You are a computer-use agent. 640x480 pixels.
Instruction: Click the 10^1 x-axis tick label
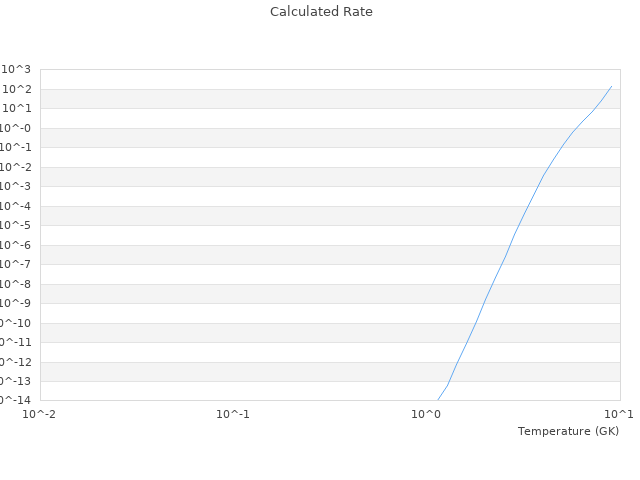619,414
